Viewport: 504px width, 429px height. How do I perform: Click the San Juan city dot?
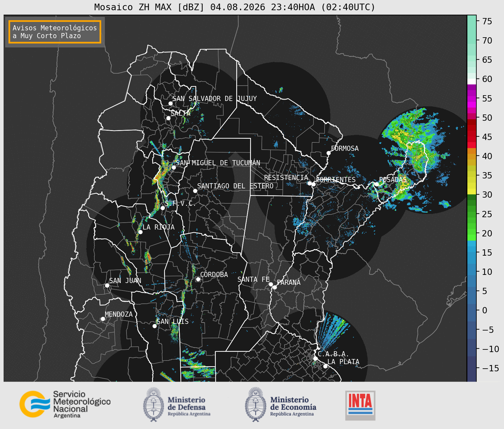tap(107, 285)
